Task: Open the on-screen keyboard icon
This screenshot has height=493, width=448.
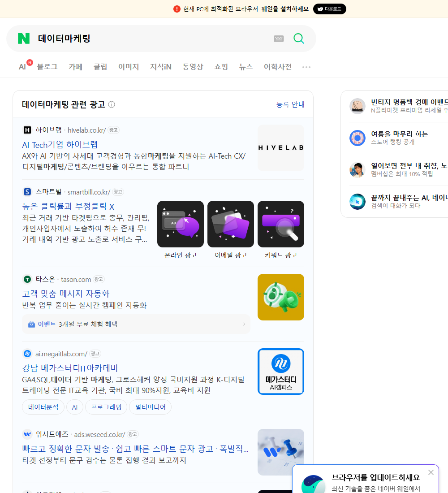Action: pyautogui.click(x=279, y=39)
